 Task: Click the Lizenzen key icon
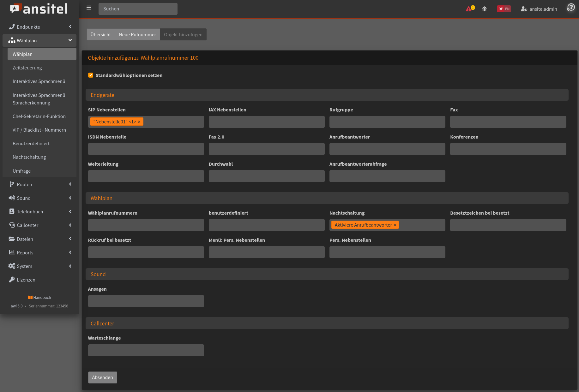[x=12, y=280]
